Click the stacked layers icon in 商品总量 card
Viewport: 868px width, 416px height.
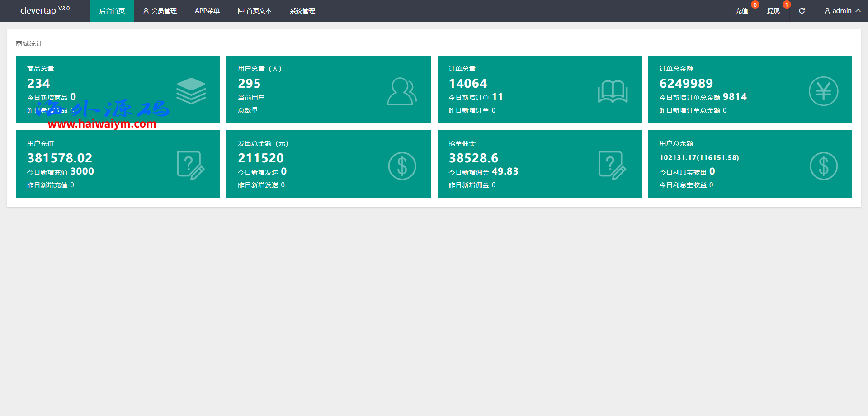coord(191,91)
